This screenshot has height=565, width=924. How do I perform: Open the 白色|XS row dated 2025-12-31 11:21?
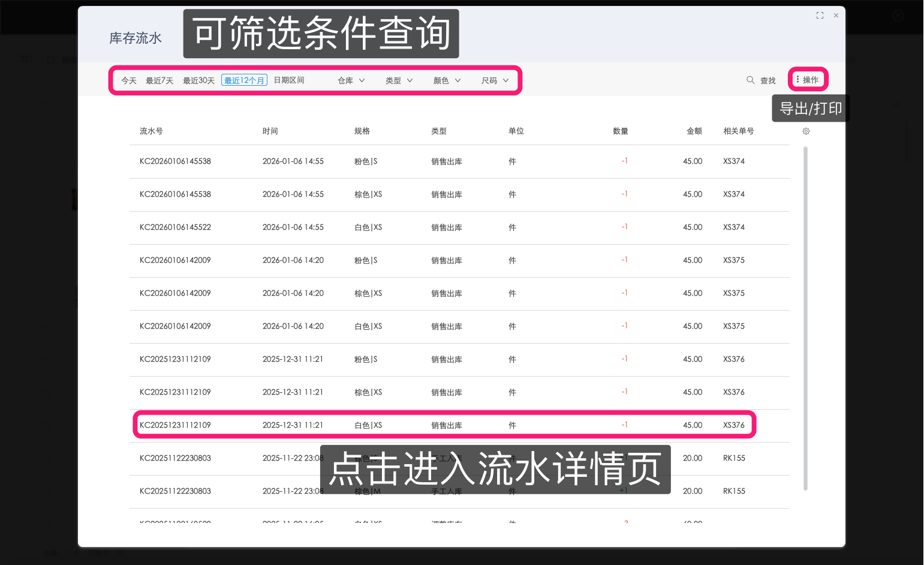click(459, 425)
